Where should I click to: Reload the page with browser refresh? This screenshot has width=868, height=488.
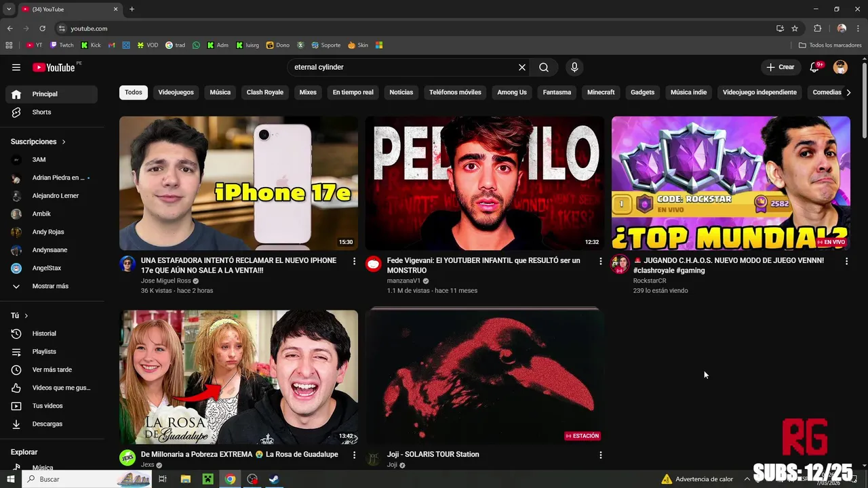tap(42, 28)
